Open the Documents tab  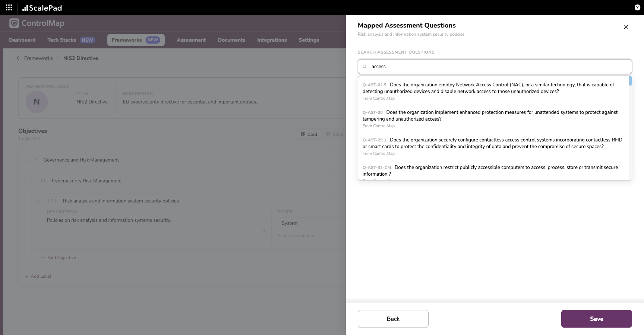[231, 40]
